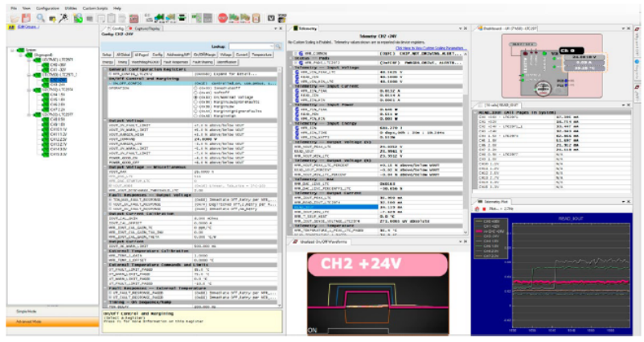Viewport: 644px width, 342px height.
Task: Open the Configuration menu
Action: pyautogui.click(x=47, y=8)
